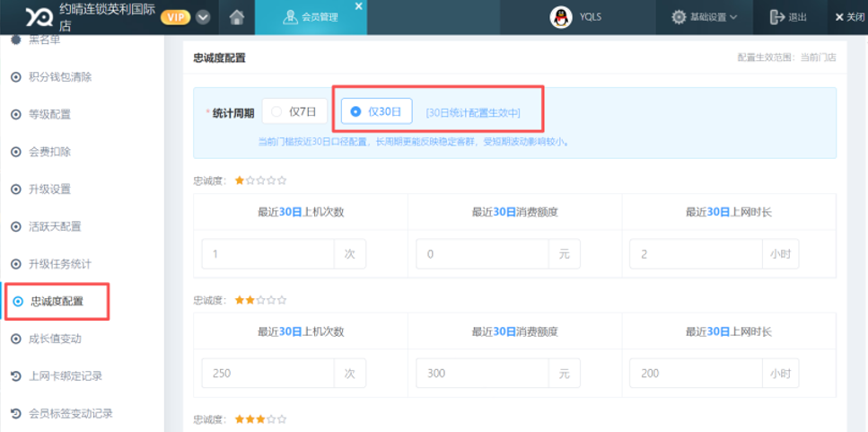Click the icon beside 会费扣除
This screenshot has width=868, height=432.
[x=15, y=152]
